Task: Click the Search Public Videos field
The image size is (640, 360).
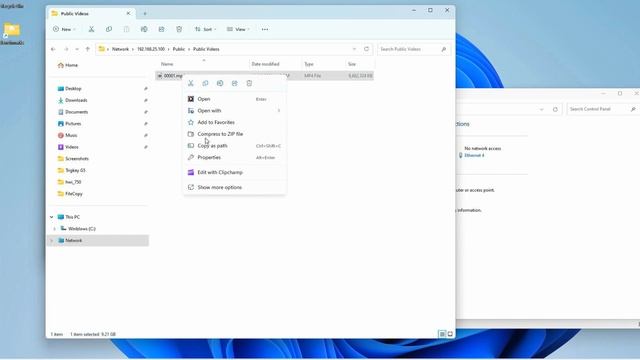Action: point(413,49)
